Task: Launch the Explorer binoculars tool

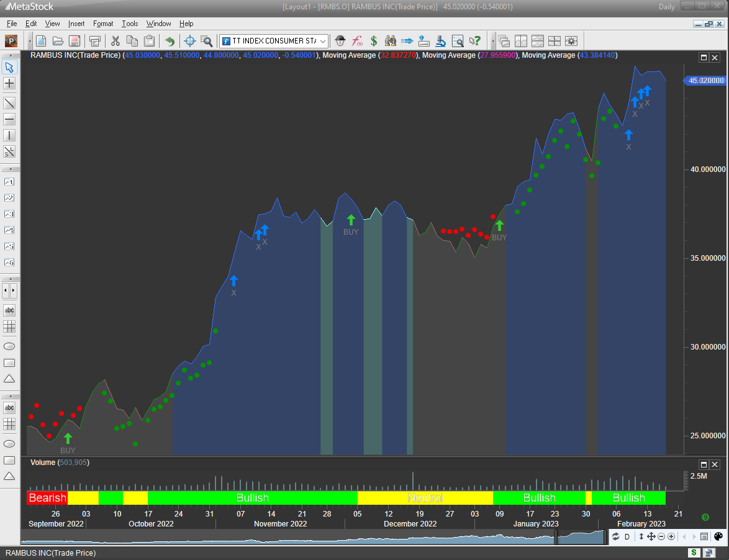Action: 391,41
